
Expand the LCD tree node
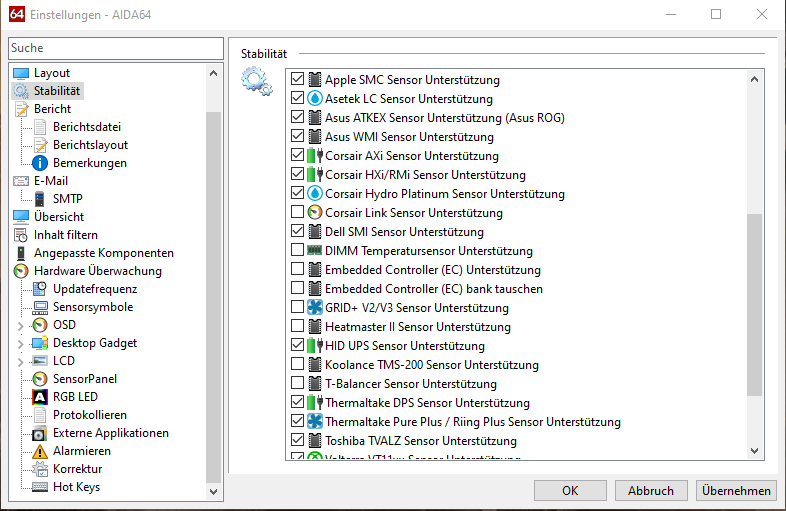point(21,362)
